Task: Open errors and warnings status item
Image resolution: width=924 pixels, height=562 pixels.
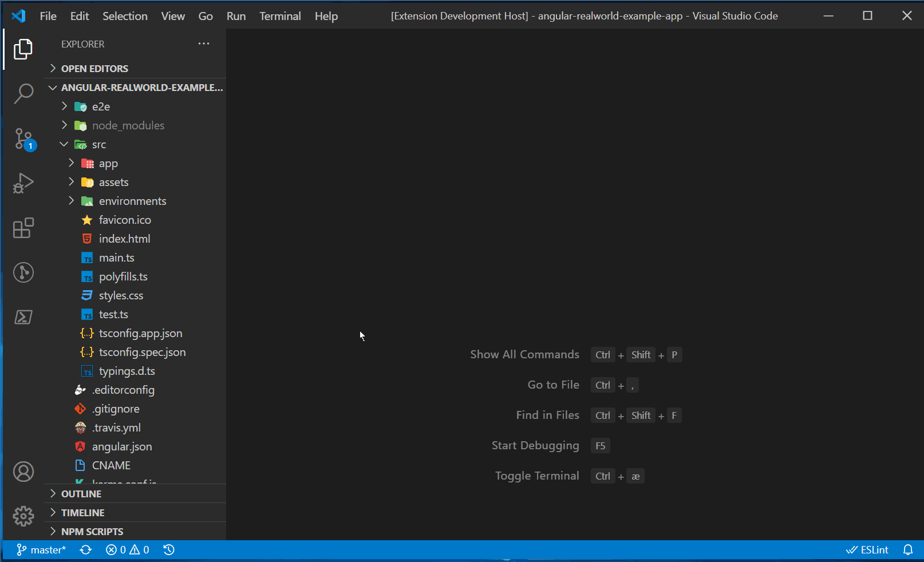Action: (x=128, y=550)
